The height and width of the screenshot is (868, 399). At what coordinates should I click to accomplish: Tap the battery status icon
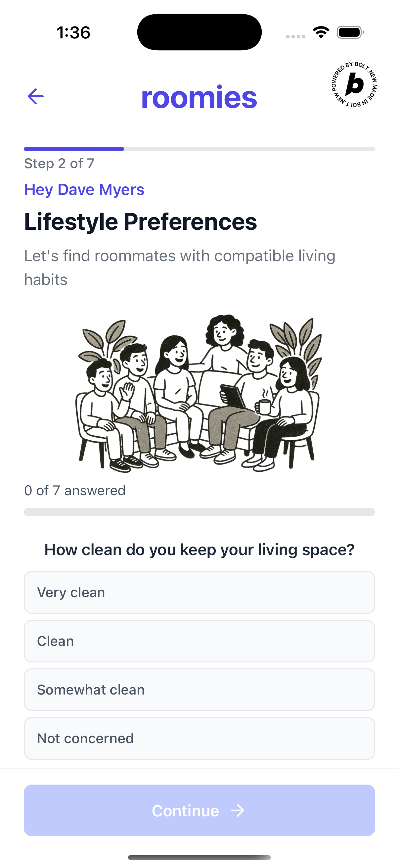click(350, 32)
